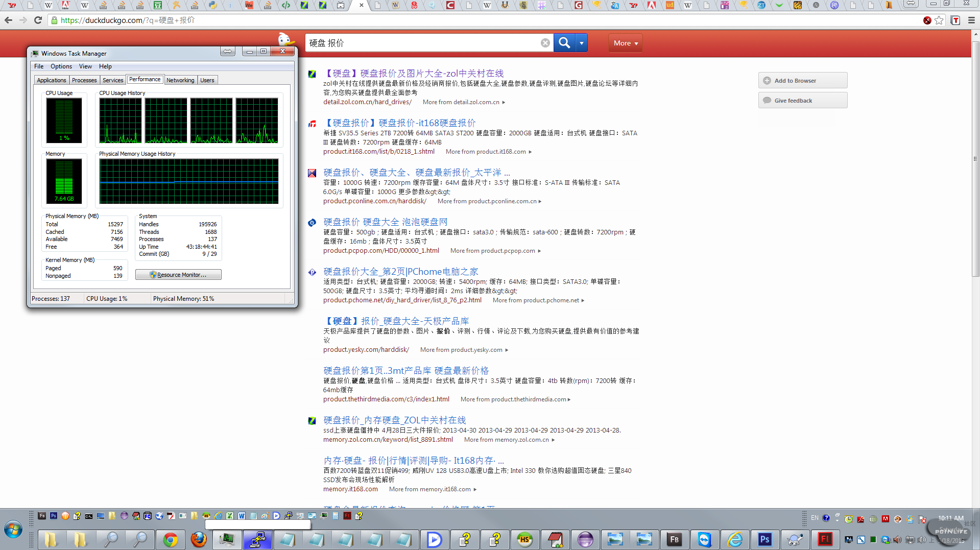Expand More from detail.zol.com.cn
Viewport: 980px width, 550px height.
464,102
